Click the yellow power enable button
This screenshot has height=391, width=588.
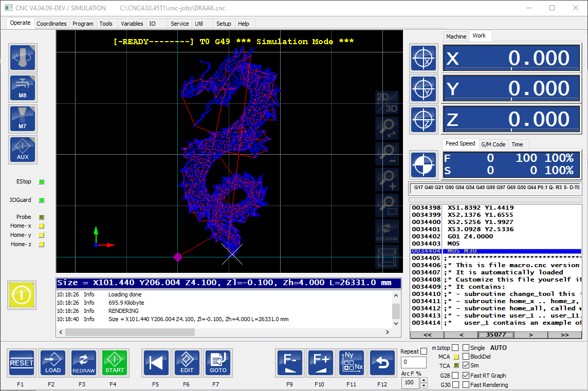coord(22,295)
